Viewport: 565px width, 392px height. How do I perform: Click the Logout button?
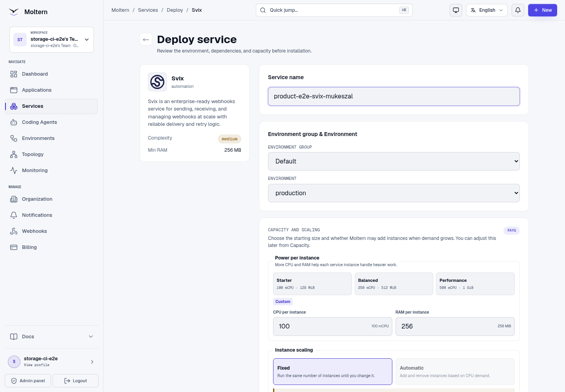point(75,381)
